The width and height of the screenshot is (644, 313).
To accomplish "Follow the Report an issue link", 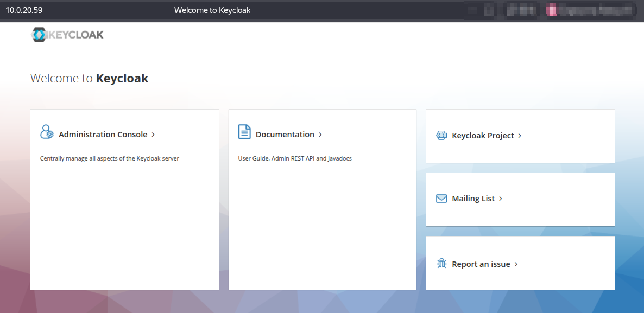I will click(481, 264).
